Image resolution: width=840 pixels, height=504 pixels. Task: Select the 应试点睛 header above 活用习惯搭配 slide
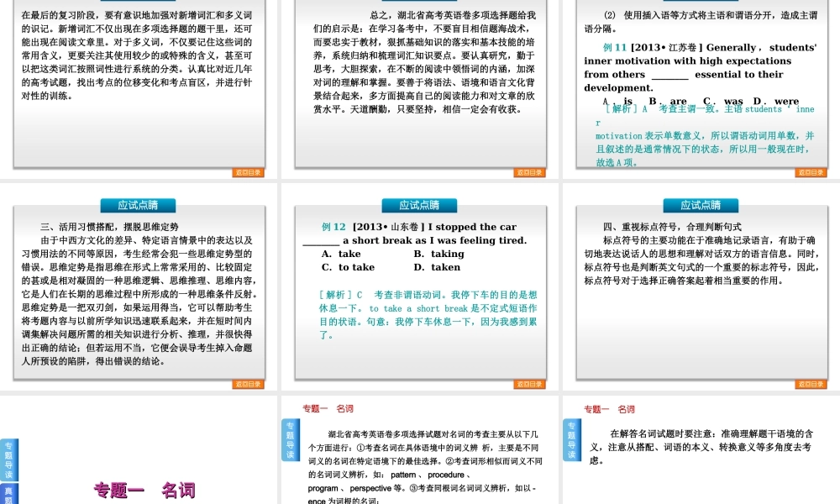pos(138,205)
